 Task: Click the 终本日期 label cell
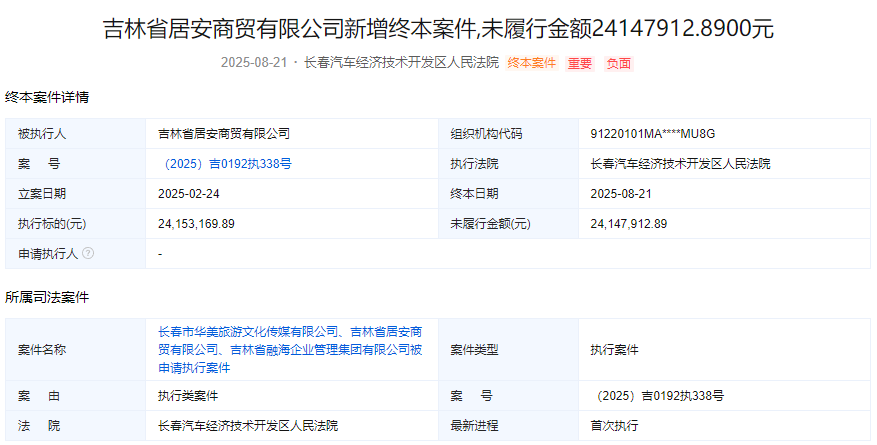(508, 194)
